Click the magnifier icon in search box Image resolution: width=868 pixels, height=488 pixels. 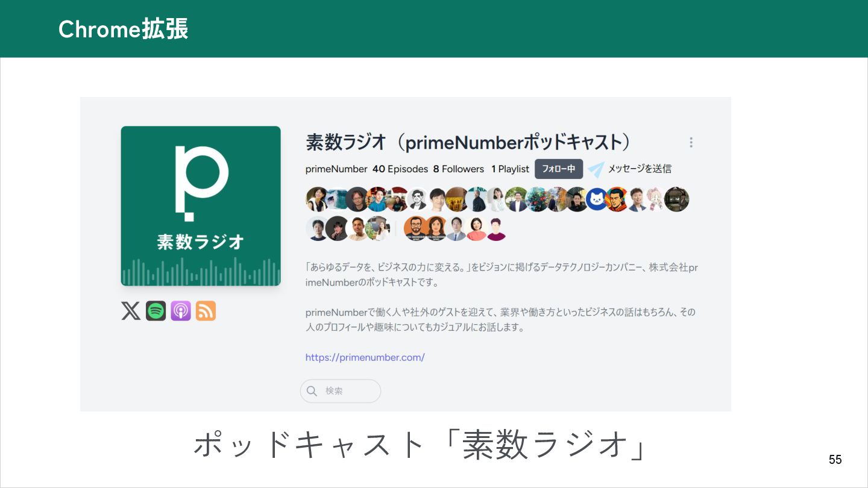tap(312, 391)
